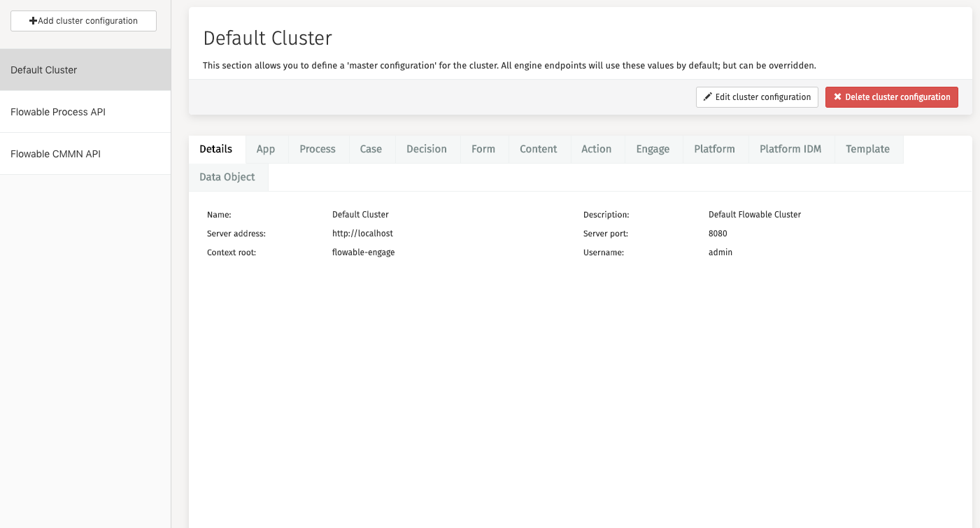Open the Process tab
Screen dimensions: 980x528
318,149
